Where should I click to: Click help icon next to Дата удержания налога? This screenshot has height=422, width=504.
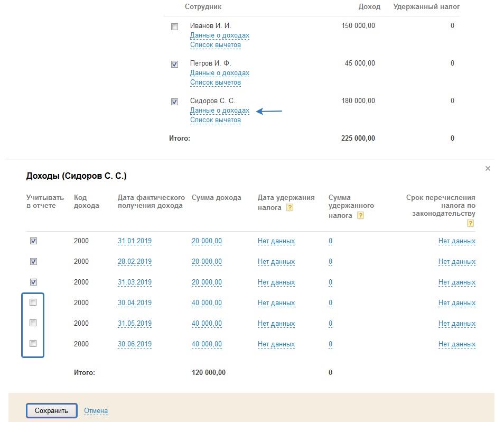tap(290, 208)
